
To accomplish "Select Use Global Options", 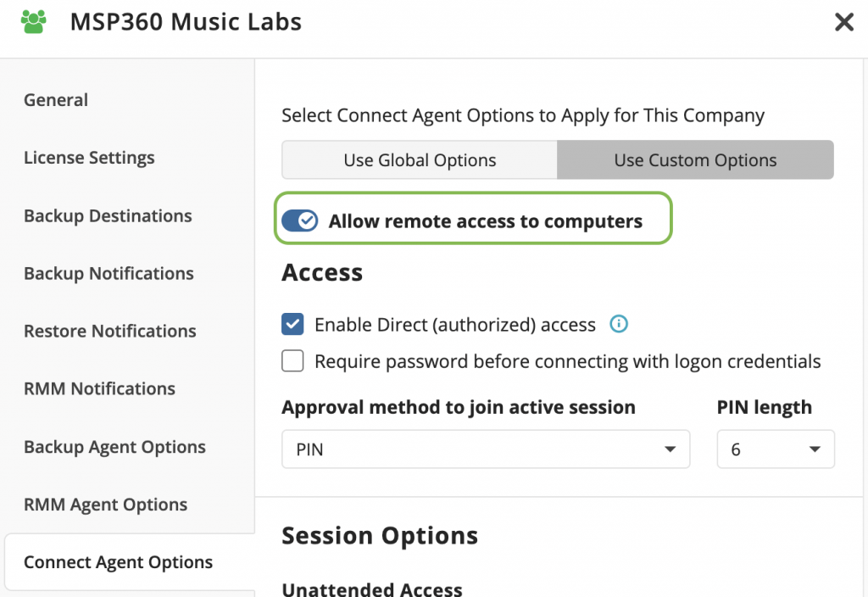I will pos(420,160).
